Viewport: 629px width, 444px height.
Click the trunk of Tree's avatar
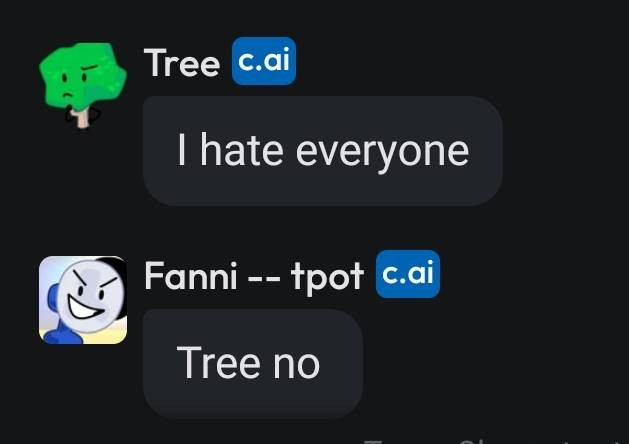pos(83,118)
